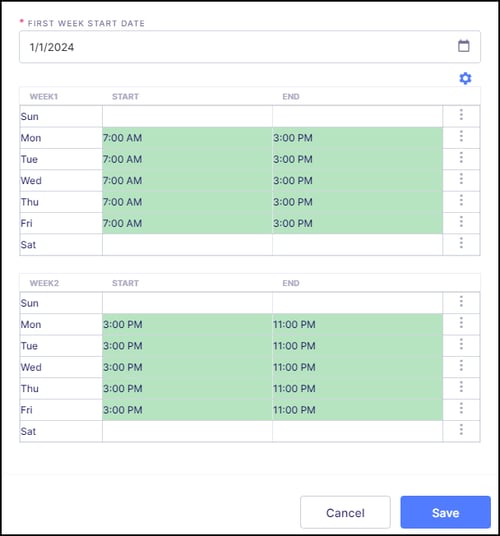Viewport: 500px width, 536px height.
Task: Open the three-dot menu for Week1 Monday
Action: (461, 136)
